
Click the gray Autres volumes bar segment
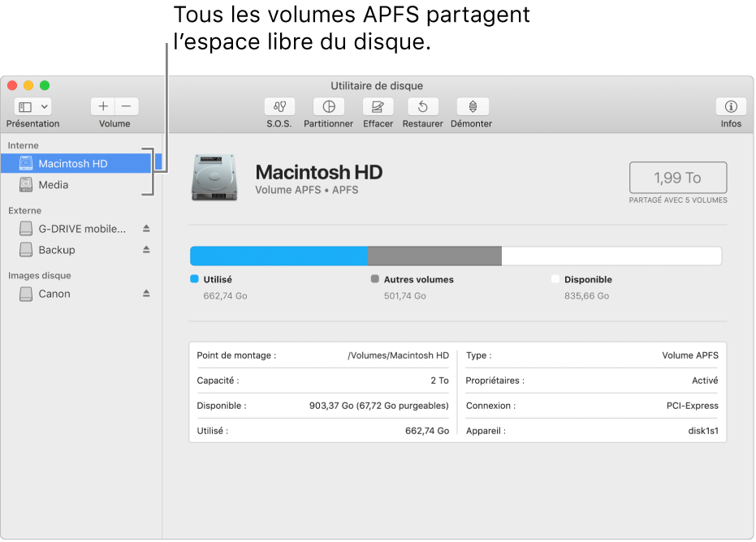click(434, 256)
